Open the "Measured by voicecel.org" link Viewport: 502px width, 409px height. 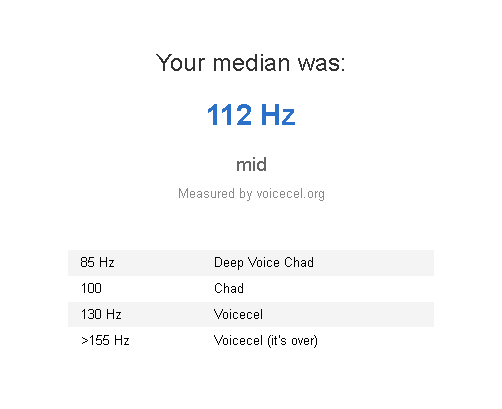click(x=251, y=194)
